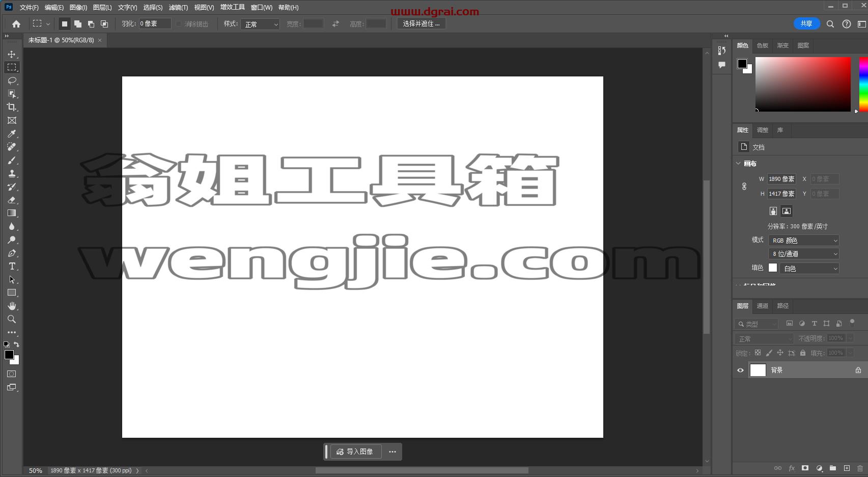Toggle the layer filter on/off switch

click(852, 322)
